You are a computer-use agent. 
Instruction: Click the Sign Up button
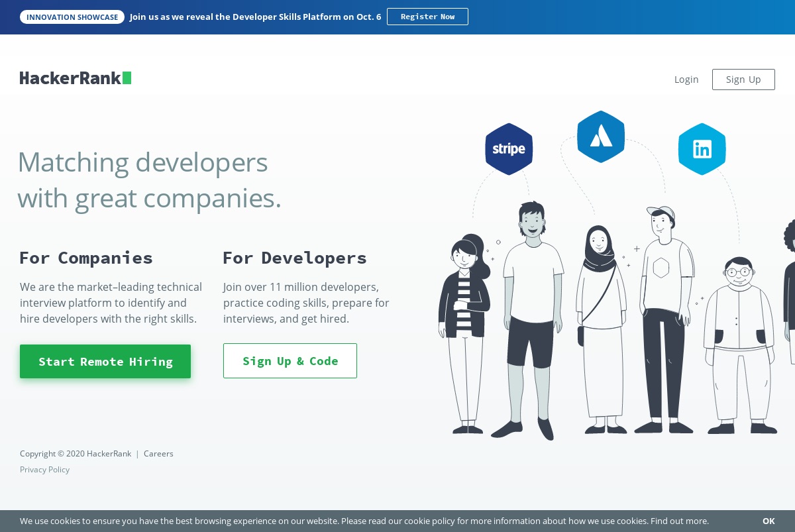point(743,80)
